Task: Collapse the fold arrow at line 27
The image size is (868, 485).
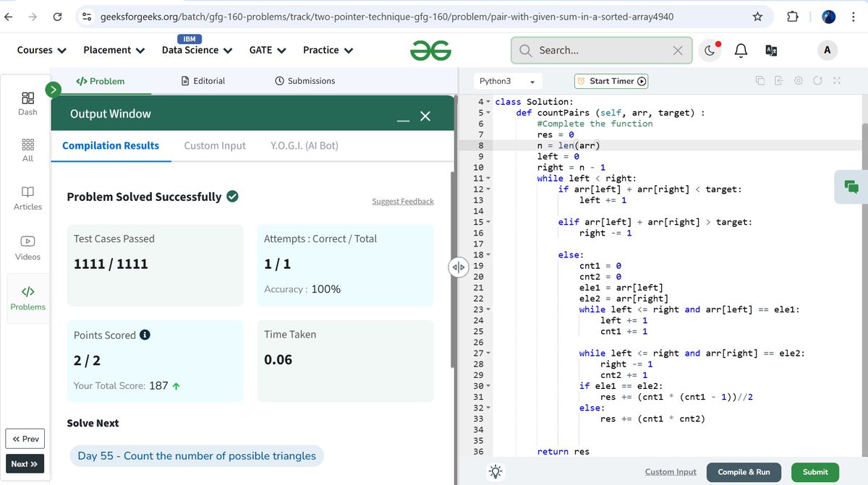Action: [488, 353]
